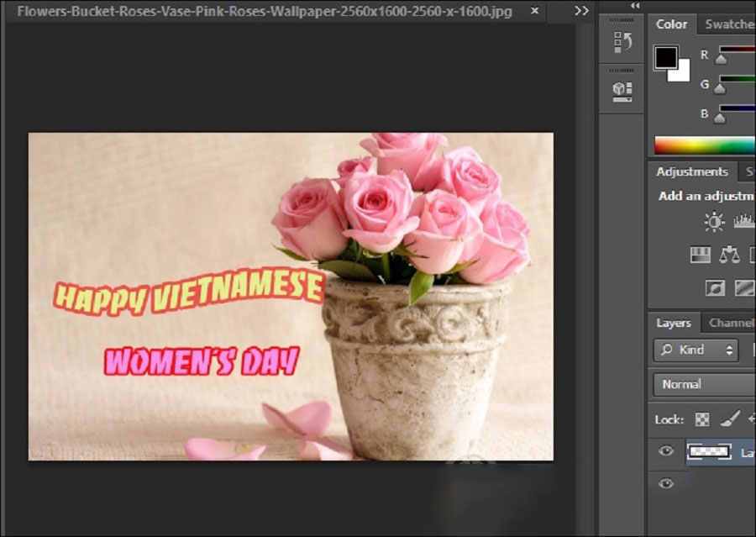Select the top layer thumbnail
The height and width of the screenshot is (537, 756).
coord(709,451)
